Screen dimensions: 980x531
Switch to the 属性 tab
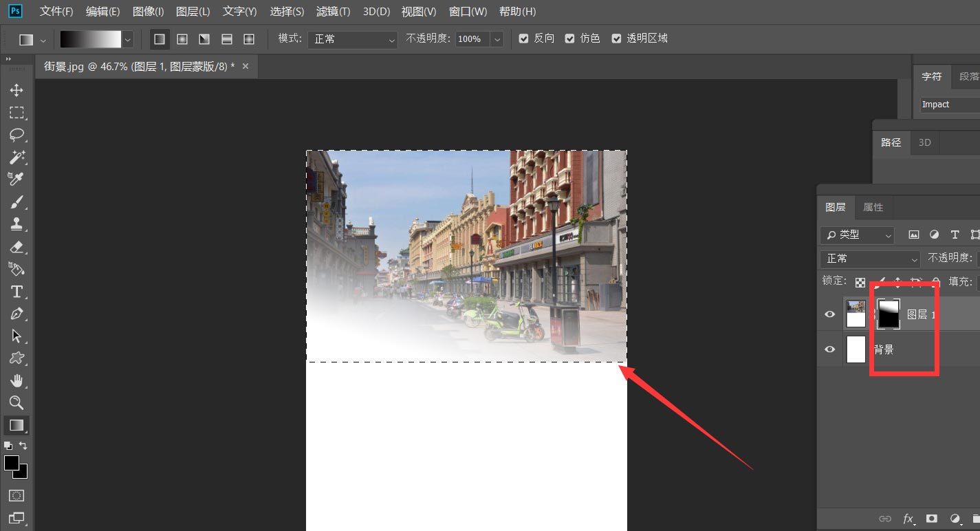point(873,207)
